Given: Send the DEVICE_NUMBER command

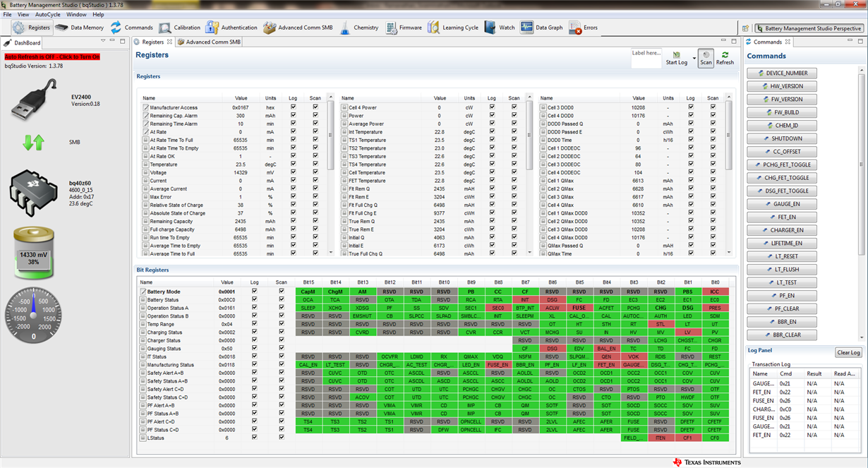Looking at the screenshot, I should (782, 73).
